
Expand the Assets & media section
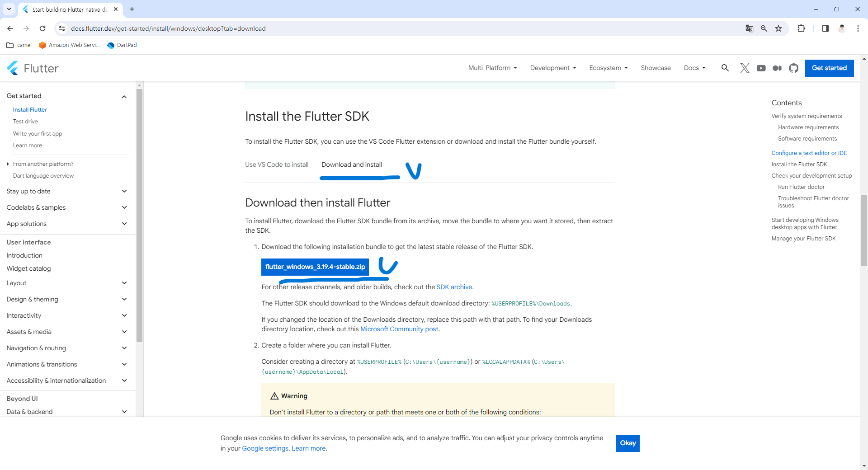[124, 332]
